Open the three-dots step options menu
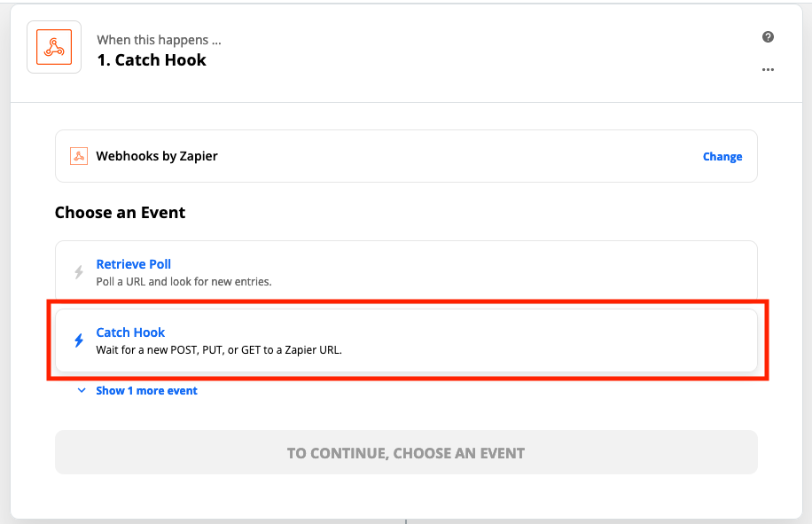Screen dimensions: 812x524 click(768, 69)
